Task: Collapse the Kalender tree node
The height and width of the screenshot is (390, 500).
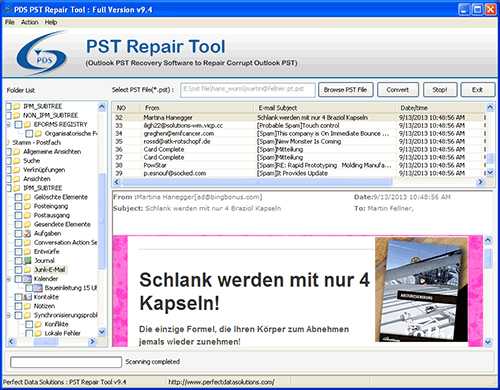Action: pyautogui.click(x=9, y=279)
